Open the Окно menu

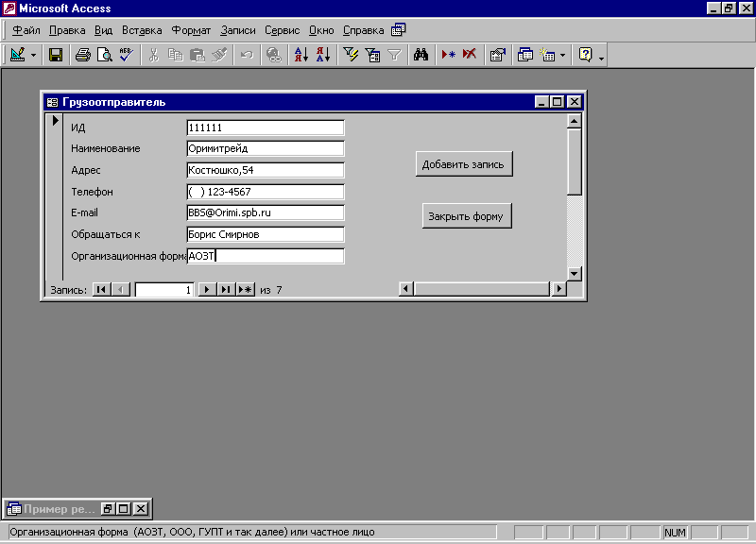click(321, 30)
